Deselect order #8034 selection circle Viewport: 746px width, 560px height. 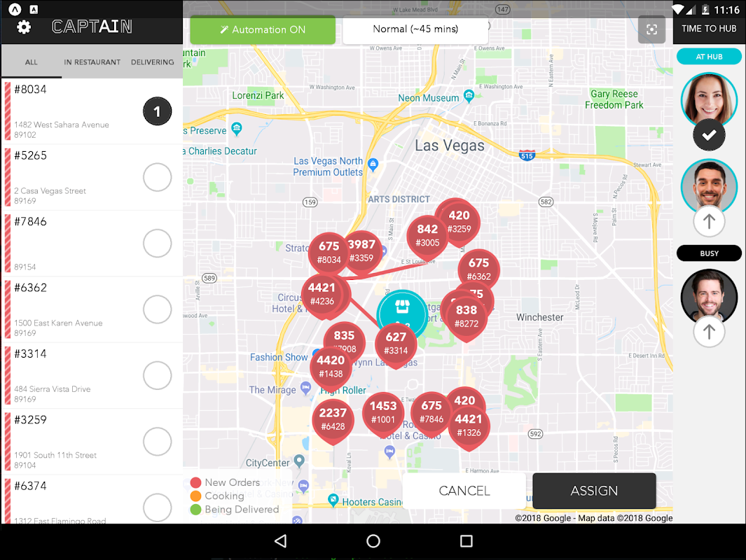tap(157, 111)
